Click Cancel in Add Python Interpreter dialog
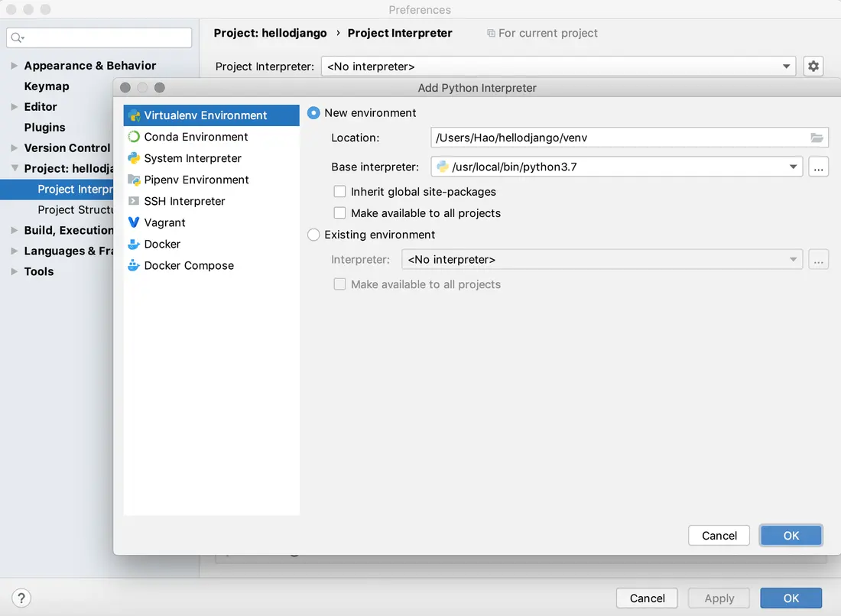 coord(719,536)
